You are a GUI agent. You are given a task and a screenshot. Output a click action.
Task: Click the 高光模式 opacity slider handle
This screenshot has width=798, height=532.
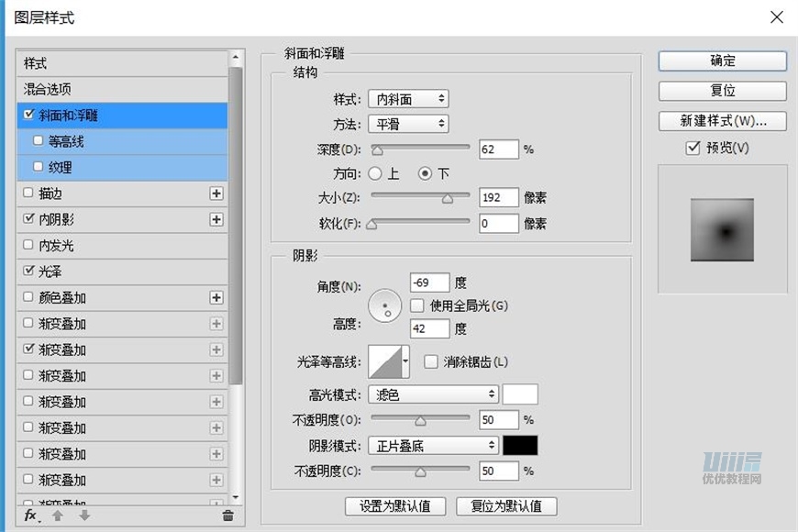420,421
